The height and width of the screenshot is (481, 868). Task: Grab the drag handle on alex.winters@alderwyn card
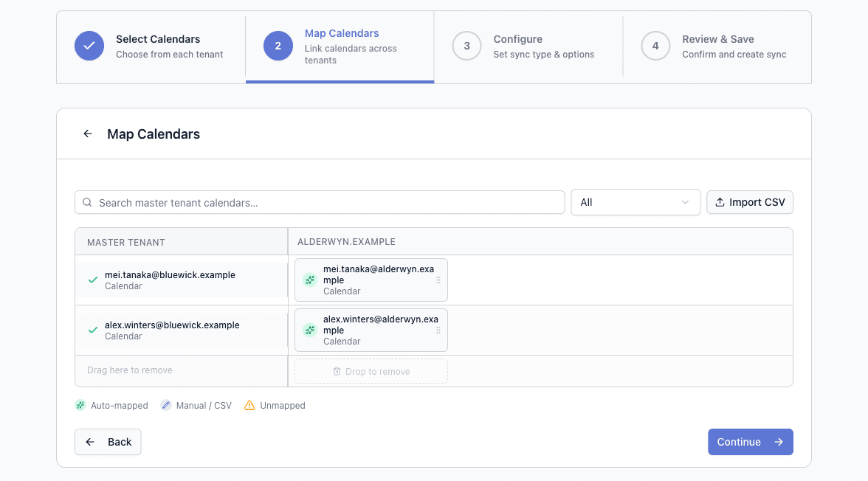pyautogui.click(x=438, y=331)
